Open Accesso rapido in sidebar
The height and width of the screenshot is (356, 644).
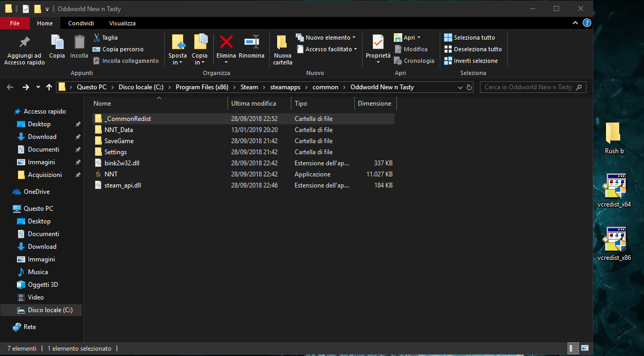(x=40, y=111)
